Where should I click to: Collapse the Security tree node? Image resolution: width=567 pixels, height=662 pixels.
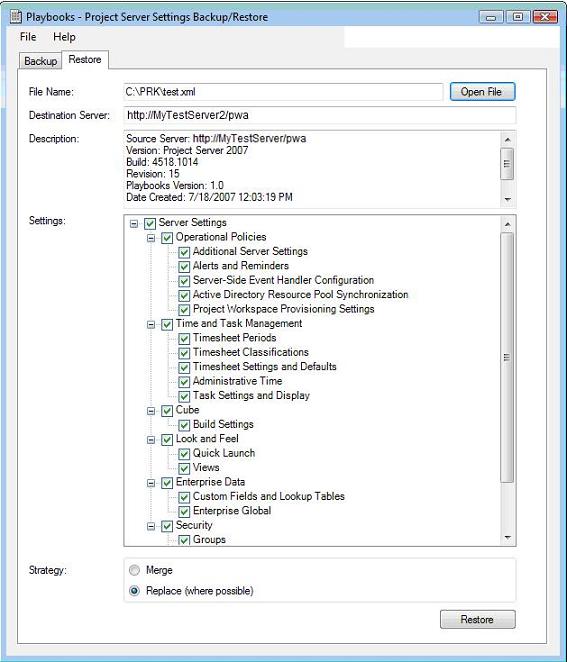pos(151,526)
